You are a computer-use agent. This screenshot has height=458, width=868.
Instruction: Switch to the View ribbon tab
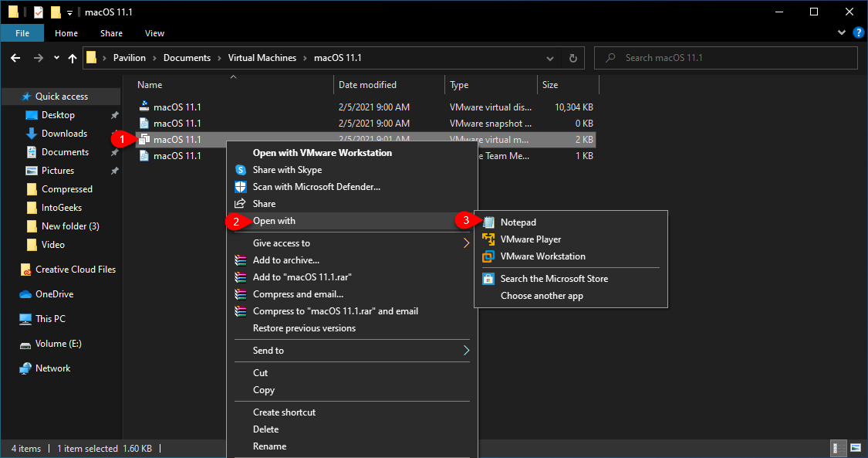(154, 33)
